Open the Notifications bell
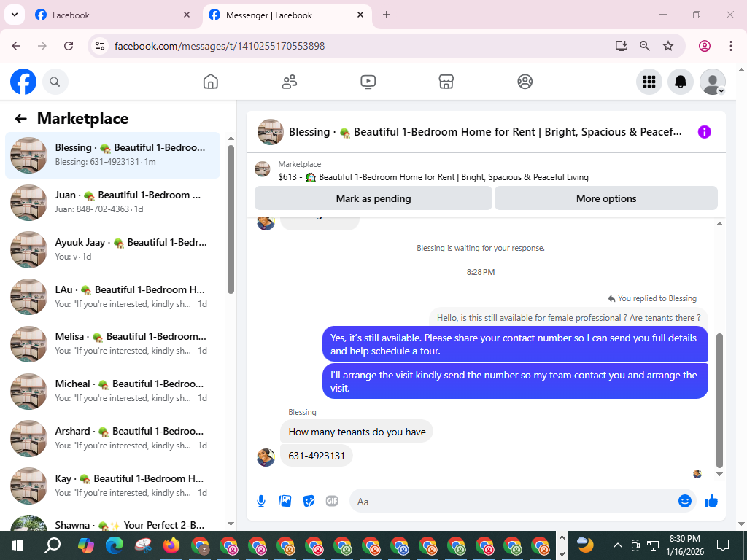The width and height of the screenshot is (747, 560). 681,82
